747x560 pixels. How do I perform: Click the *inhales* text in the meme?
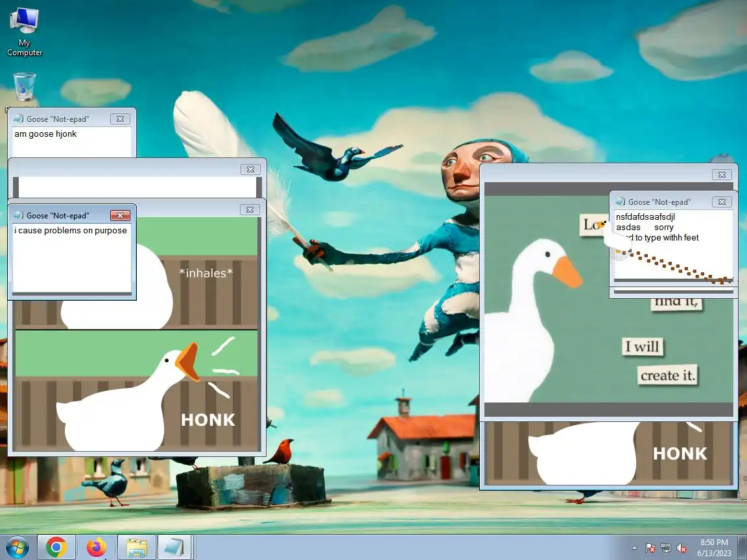tap(206, 273)
